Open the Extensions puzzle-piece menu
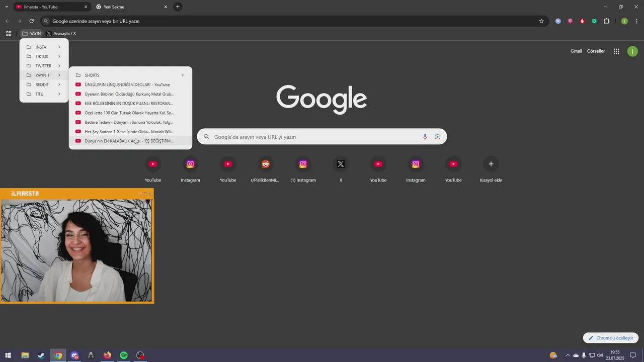Image resolution: width=644 pixels, height=362 pixels. point(606,21)
